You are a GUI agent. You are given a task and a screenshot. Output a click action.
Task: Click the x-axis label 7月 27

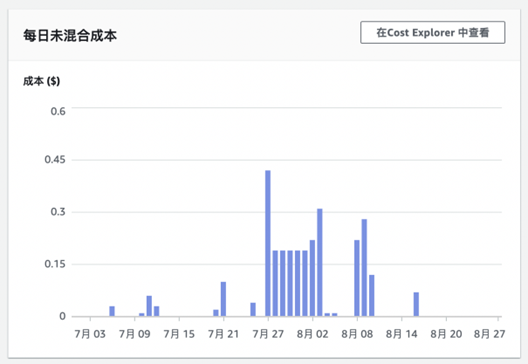point(268,334)
